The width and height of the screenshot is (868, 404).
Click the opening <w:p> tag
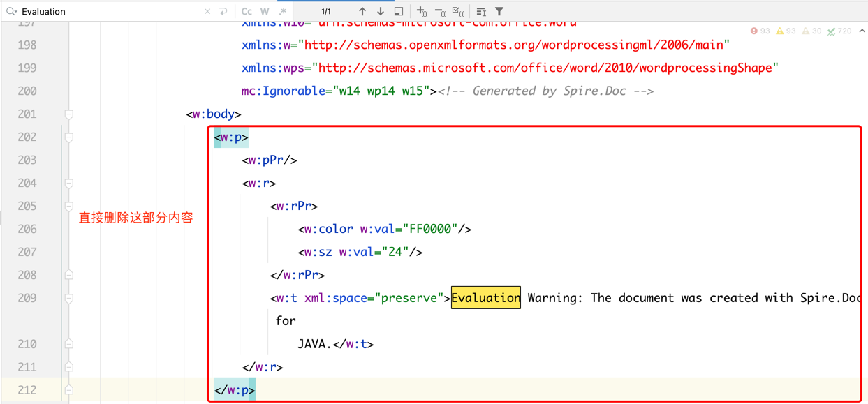pyautogui.click(x=231, y=137)
